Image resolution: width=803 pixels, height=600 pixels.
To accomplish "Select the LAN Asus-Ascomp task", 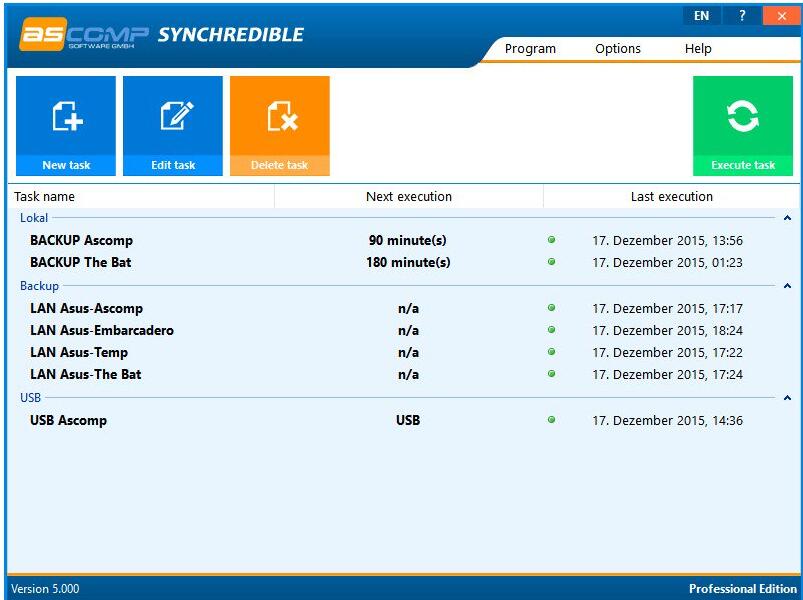I will (87, 308).
